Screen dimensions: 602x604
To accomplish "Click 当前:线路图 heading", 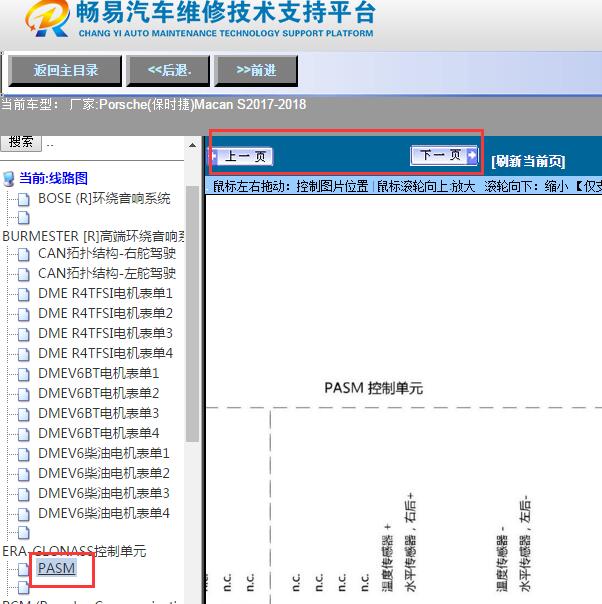I will click(x=54, y=178).
